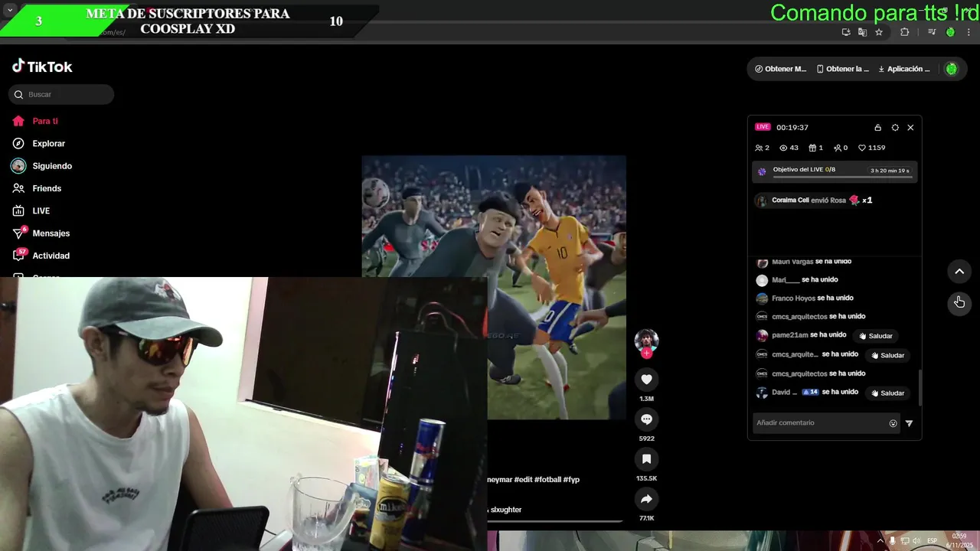This screenshot has height=551, width=980.
Task: Click the #fyp hashtag
Action: tap(571, 479)
